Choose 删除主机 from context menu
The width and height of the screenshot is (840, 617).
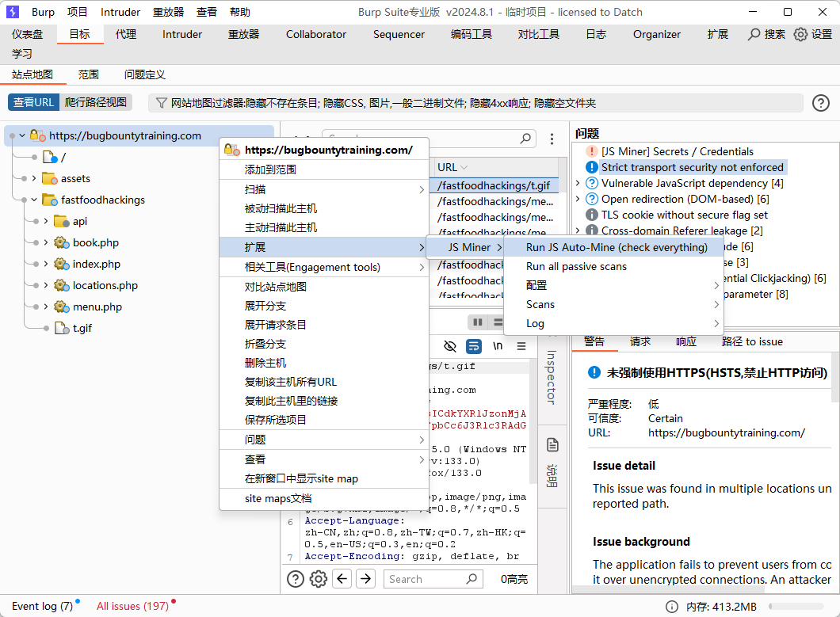point(324,363)
